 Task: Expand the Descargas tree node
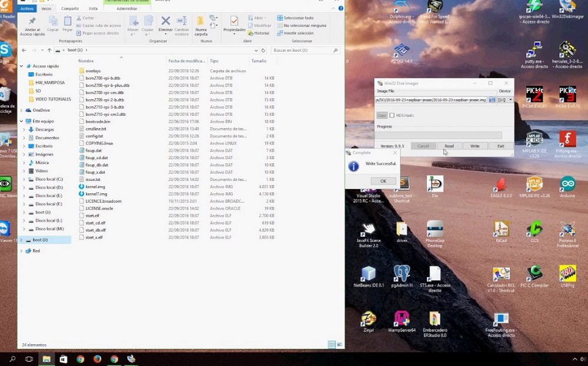click(24, 130)
